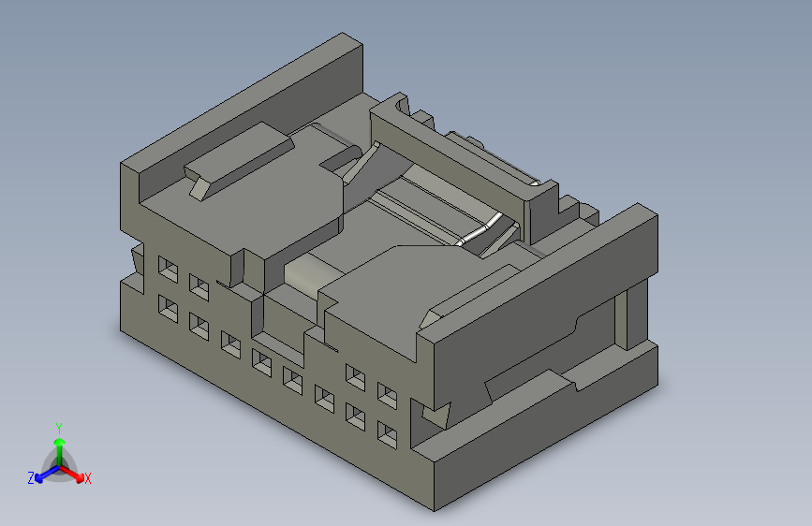This screenshot has width=812, height=526.
Task: Click the blue Z axis arrow on the triad
Action: (x=47, y=475)
